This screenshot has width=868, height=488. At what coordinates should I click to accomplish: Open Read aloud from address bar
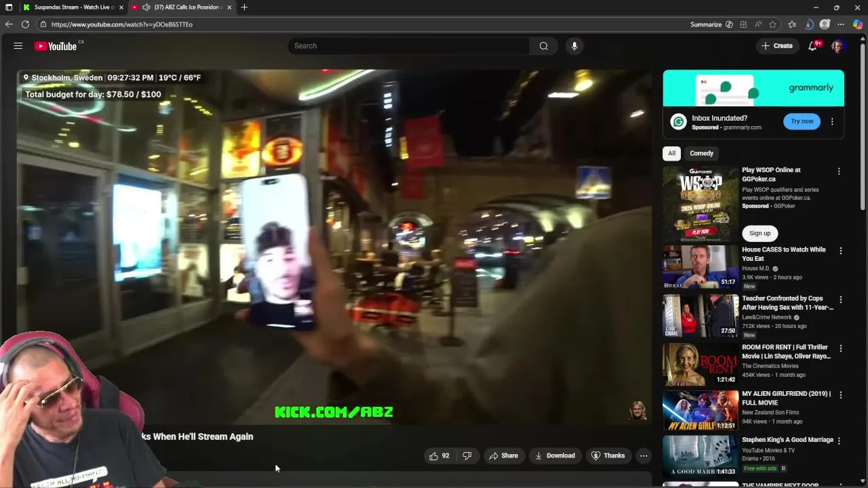[758, 24]
